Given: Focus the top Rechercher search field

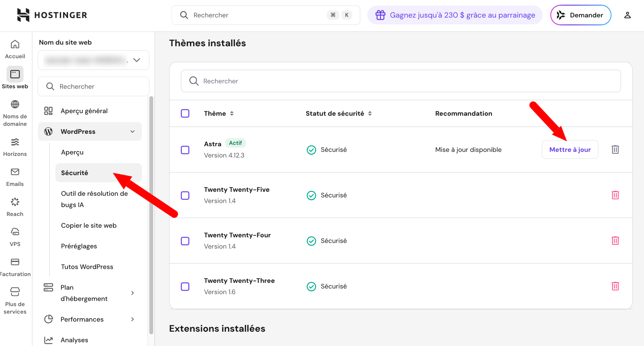Looking at the screenshot, I should point(266,15).
